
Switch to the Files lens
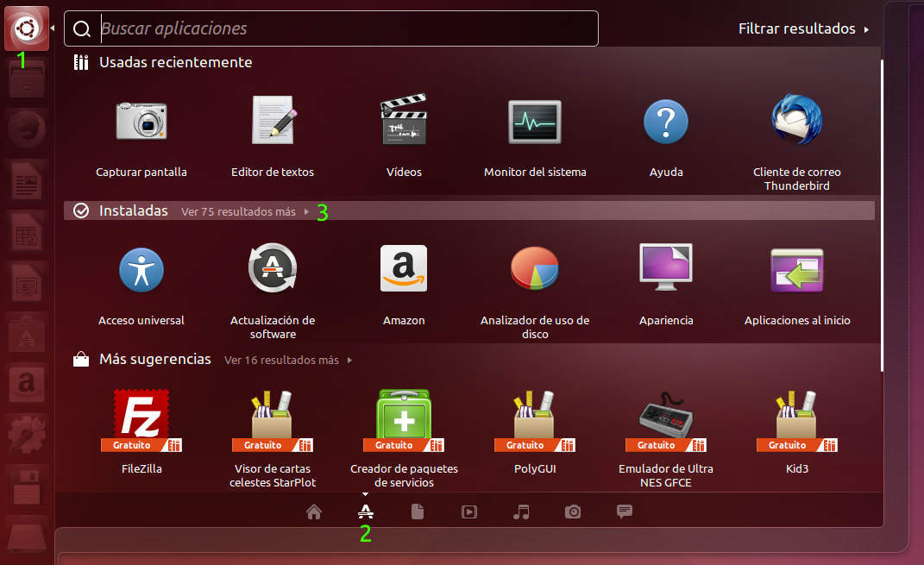pyautogui.click(x=418, y=512)
